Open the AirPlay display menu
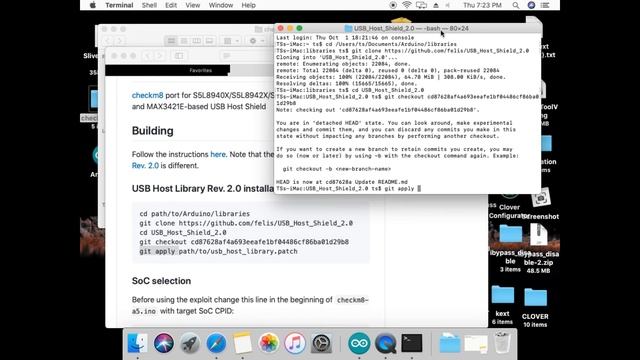Screen dimensions: 640x360 421,5
